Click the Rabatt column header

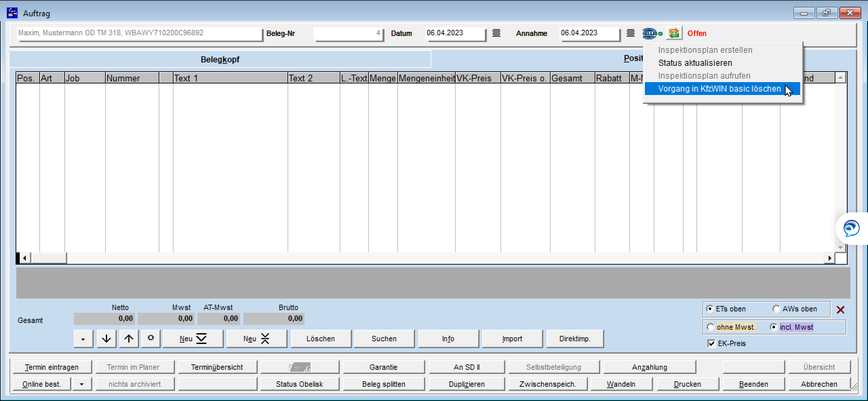point(612,78)
